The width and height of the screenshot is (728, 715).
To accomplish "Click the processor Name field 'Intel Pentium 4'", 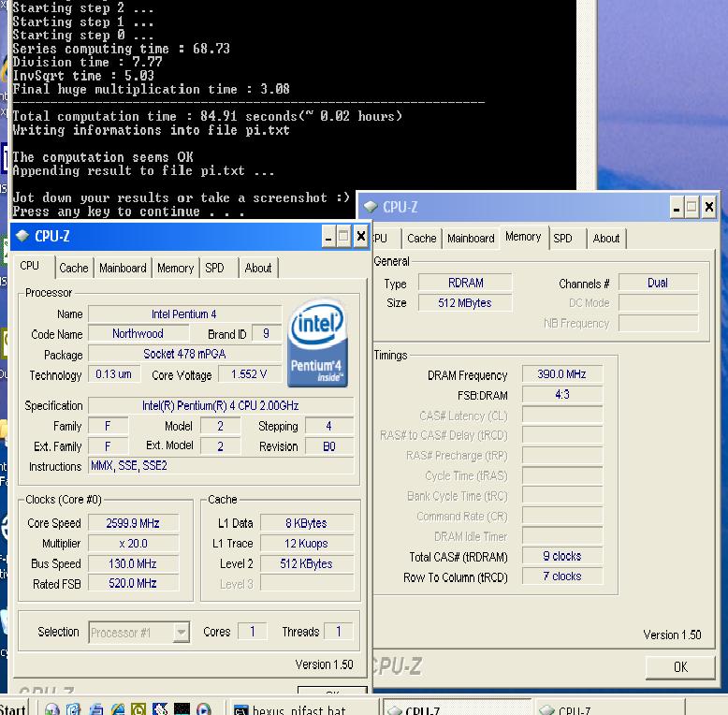I will click(x=184, y=314).
